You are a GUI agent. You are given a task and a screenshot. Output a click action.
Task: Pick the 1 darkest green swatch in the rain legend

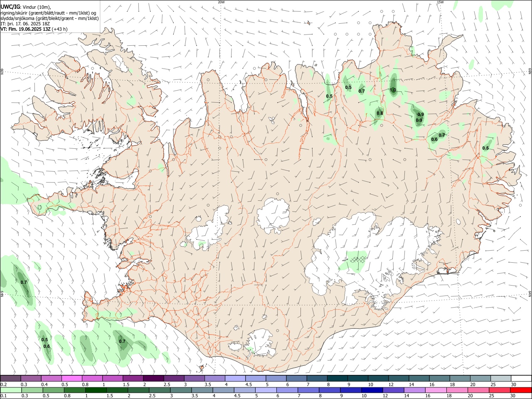[x=96, y=390]
